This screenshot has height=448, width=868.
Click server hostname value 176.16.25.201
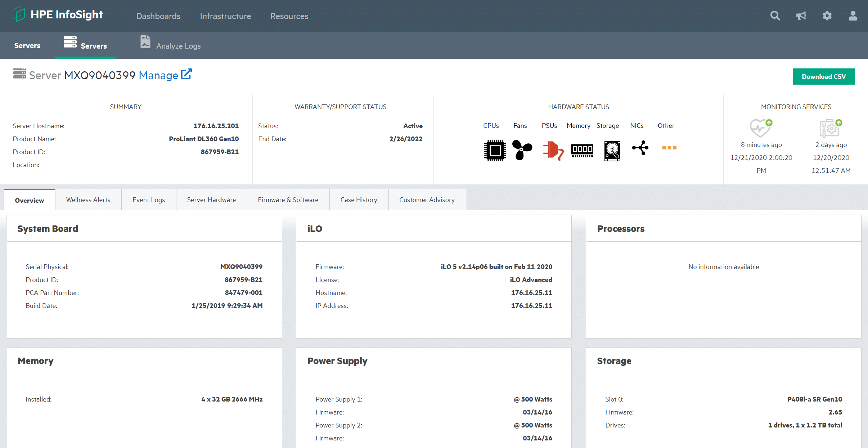216,126
